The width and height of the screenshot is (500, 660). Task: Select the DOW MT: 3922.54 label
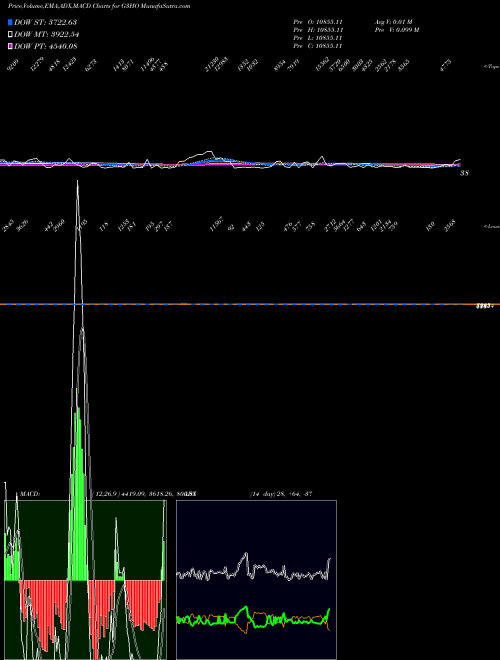[x=47, y=35]
